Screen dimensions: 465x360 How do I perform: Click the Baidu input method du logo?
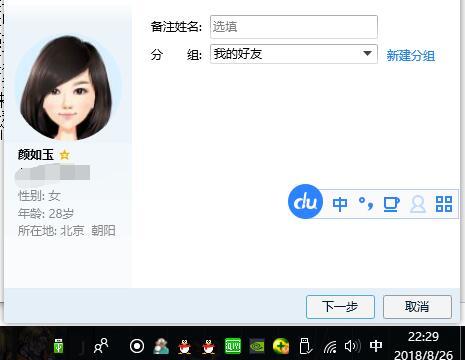tap(305, 201)
